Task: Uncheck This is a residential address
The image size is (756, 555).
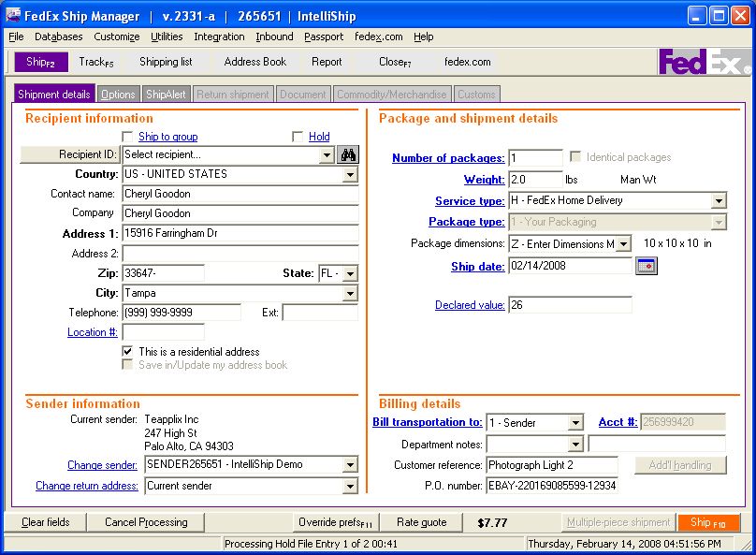Action: tap(128, 353)
